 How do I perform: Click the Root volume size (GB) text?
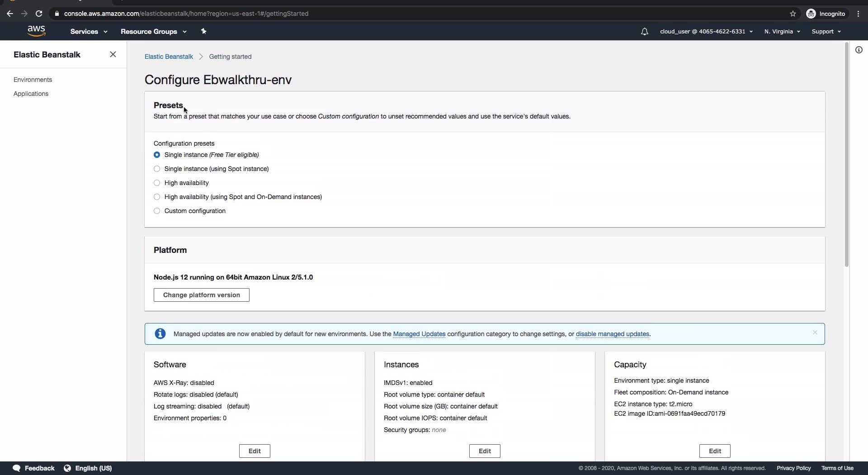(441, 406)
